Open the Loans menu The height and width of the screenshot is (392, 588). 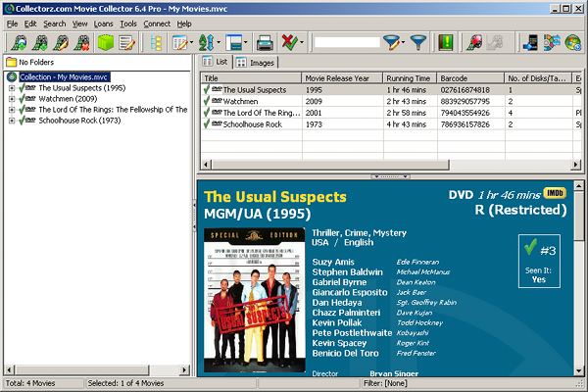click(103, 24)
